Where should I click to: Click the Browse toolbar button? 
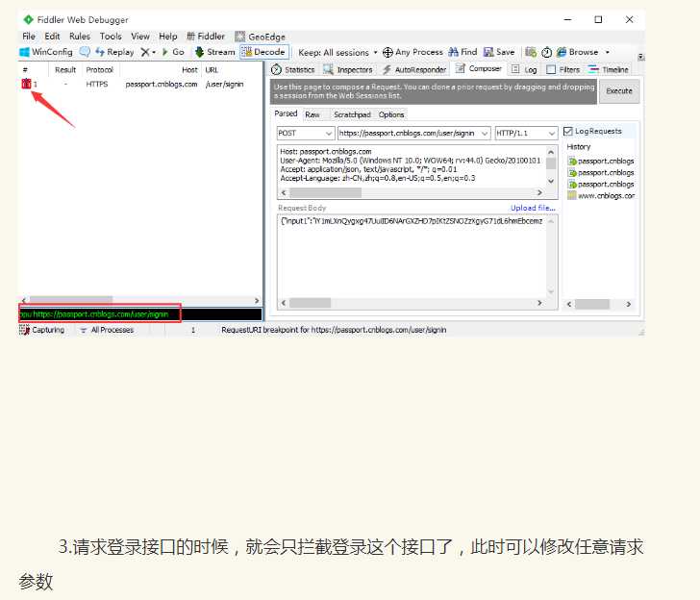tap(577, 52)
